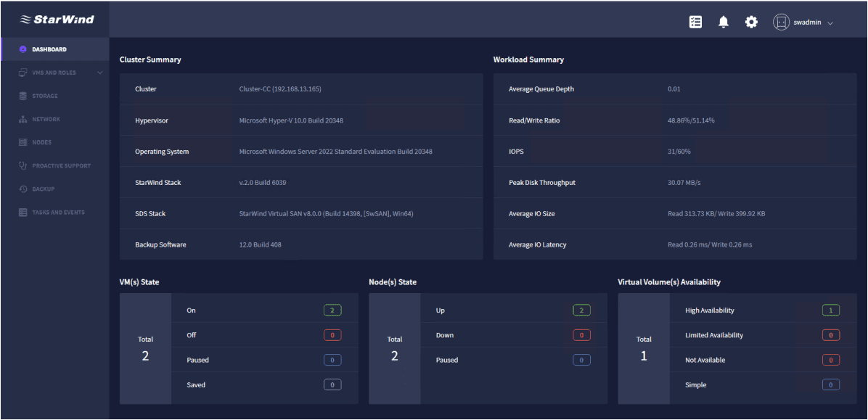Click the Read 0.26 ms/ Write 0.26 ms value
The height and width of the screenshot is (420, 868).
(x=711, y=244)
